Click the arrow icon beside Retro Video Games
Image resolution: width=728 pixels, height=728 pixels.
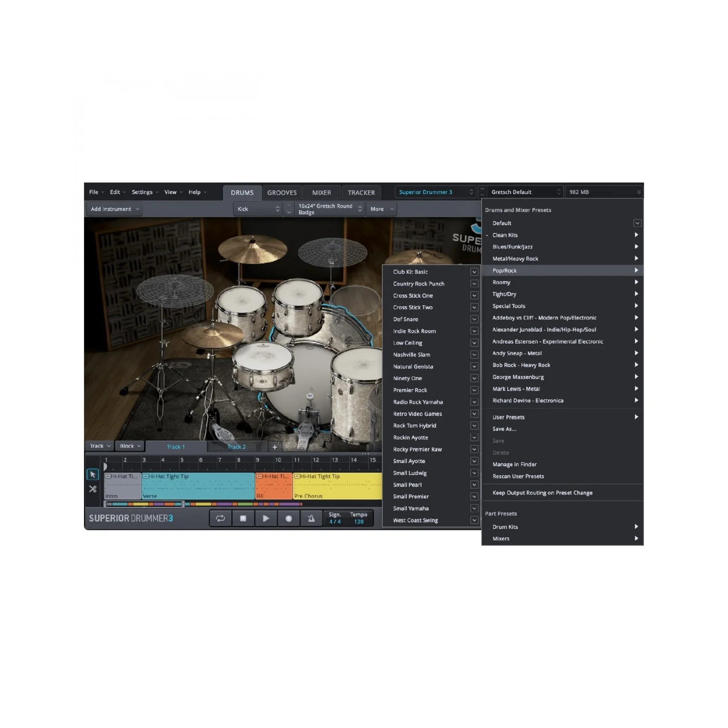coord(474,414)
